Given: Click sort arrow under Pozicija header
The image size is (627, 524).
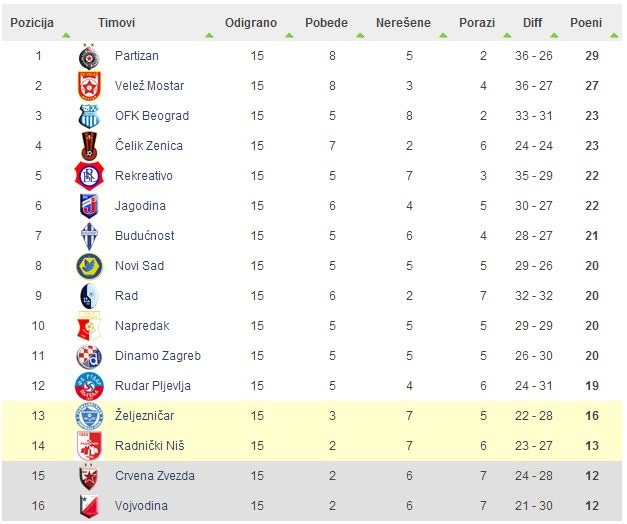Looking at the screenshot, I should point(66,36).
